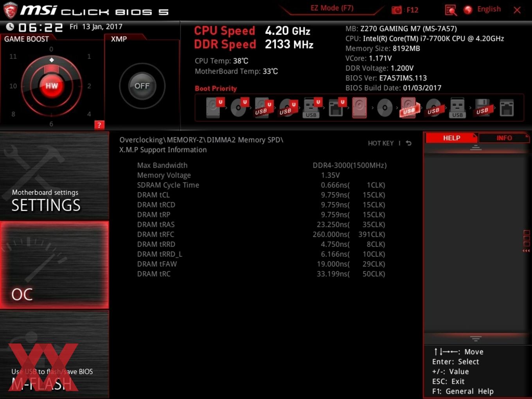Select the DRAM tCL row
Viewport: 532px width, 399px height.
[x=261, y=195]
